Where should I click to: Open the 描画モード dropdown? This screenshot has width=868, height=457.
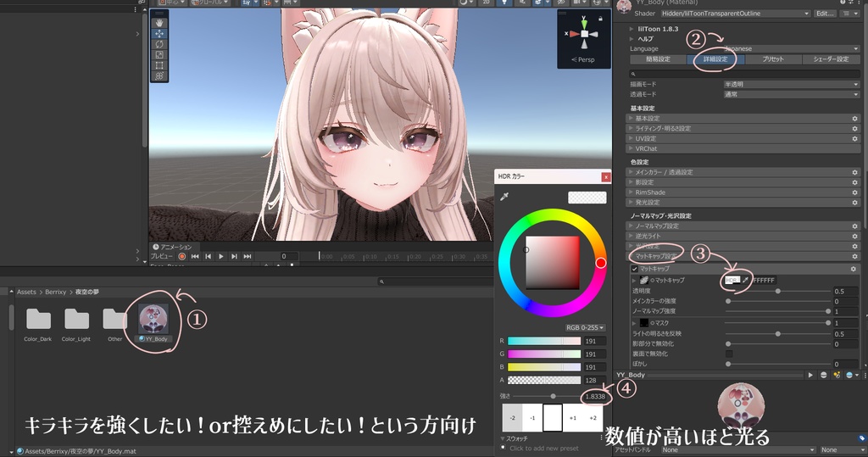point(792,84)
